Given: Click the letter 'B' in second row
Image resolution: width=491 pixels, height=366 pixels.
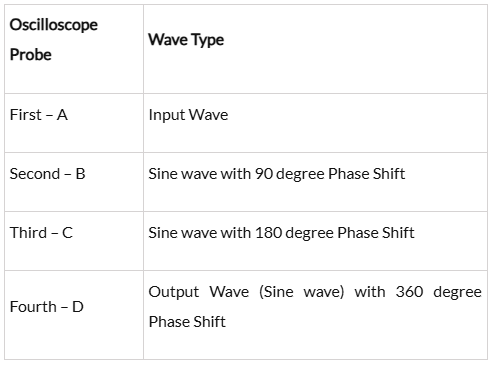Looking at the screenshot, I should coord(80,174).
